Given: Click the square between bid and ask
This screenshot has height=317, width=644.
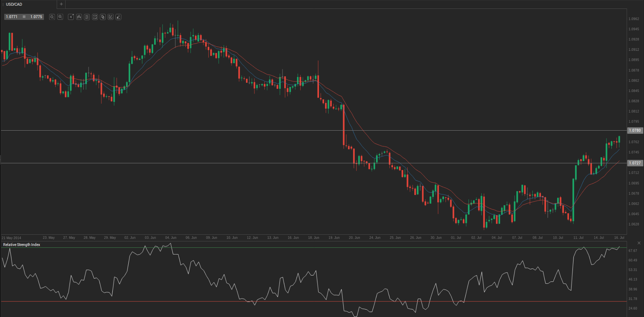Looking at the screenshot, I should [24, 17].
